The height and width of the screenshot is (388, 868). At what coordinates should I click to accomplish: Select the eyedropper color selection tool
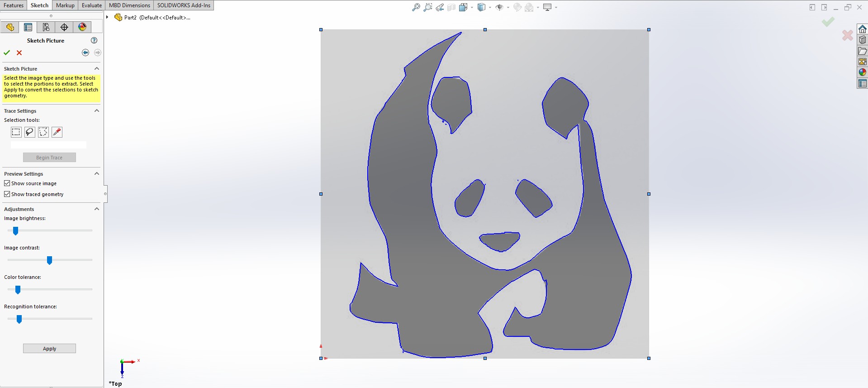[57, 132]
